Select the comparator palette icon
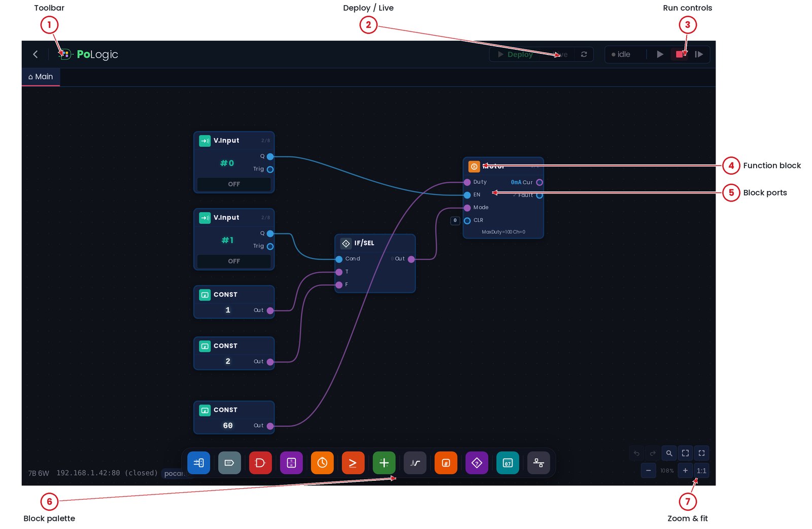Viewport: 812px width, 529px height. [353, 462]
